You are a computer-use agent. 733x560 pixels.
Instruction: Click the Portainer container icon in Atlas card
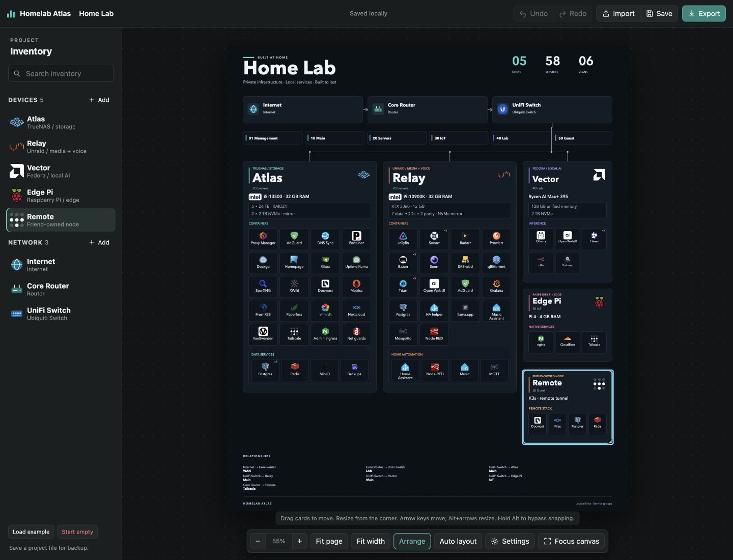[356, 236]
